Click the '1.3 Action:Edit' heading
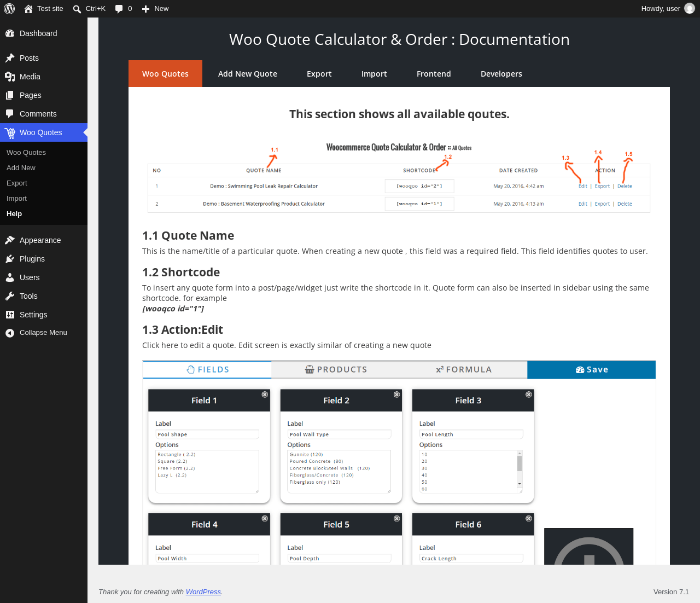Viewport: 700px width, 603px height. click(x=183, y=330)
